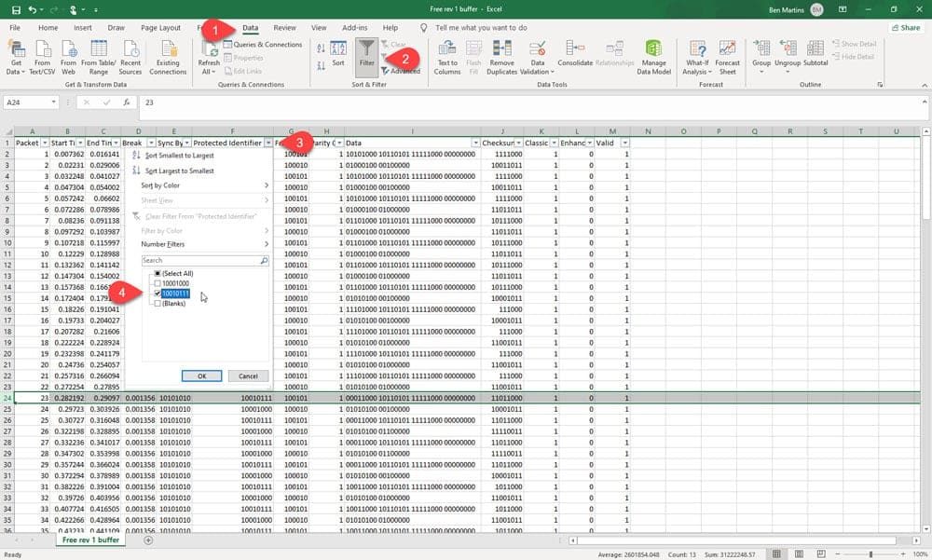This screenshot has height=560, width=932.
Task: Open Manage Data Model
Action: tap(653, 58)
